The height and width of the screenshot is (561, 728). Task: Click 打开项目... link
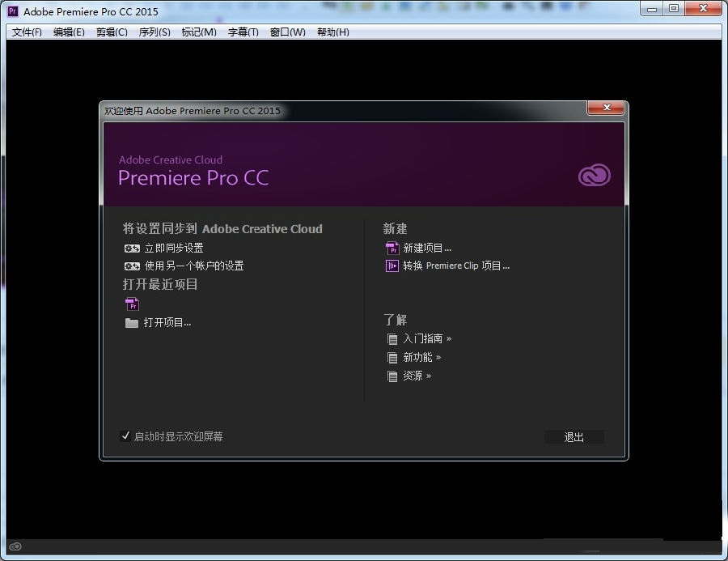click(167, 322)
